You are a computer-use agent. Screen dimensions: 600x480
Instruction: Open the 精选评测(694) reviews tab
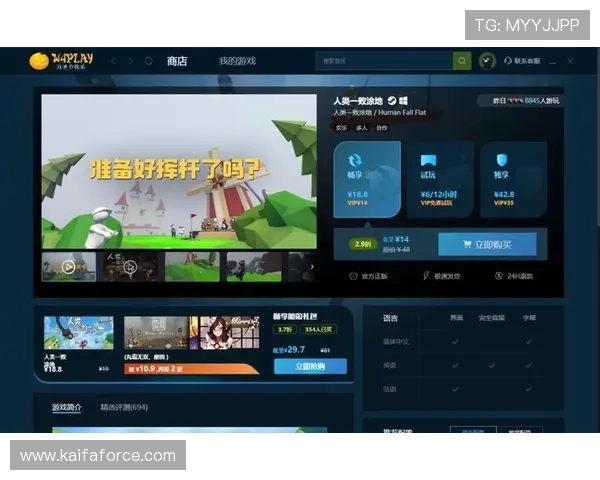124,407
